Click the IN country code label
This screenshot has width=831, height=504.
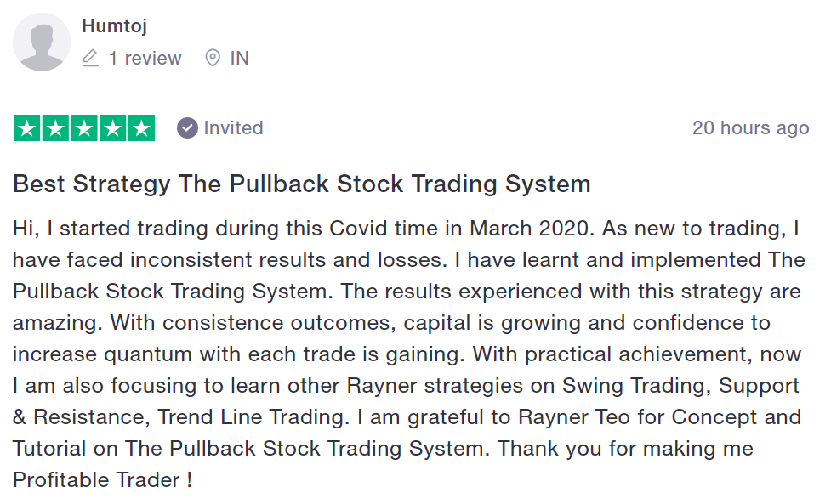coord(240,59)
